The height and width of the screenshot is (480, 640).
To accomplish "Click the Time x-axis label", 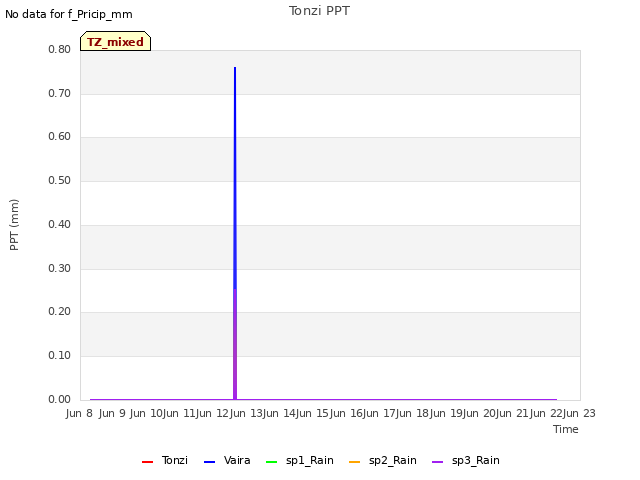I will coord(566,429).
